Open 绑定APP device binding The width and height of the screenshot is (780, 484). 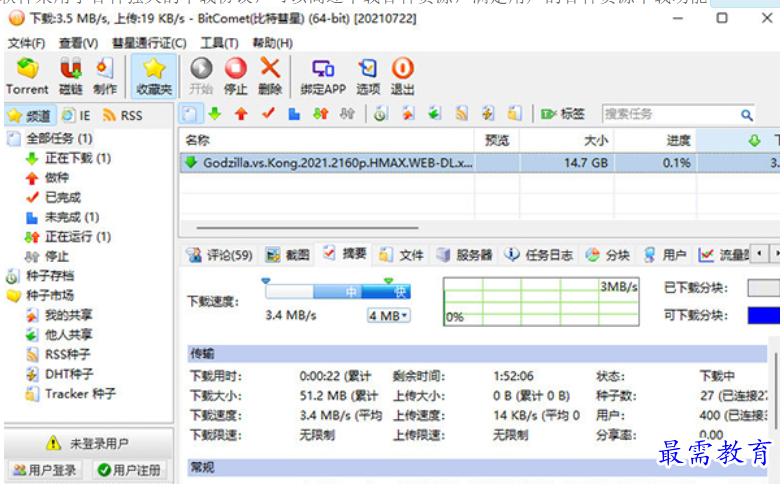point(323,76)
